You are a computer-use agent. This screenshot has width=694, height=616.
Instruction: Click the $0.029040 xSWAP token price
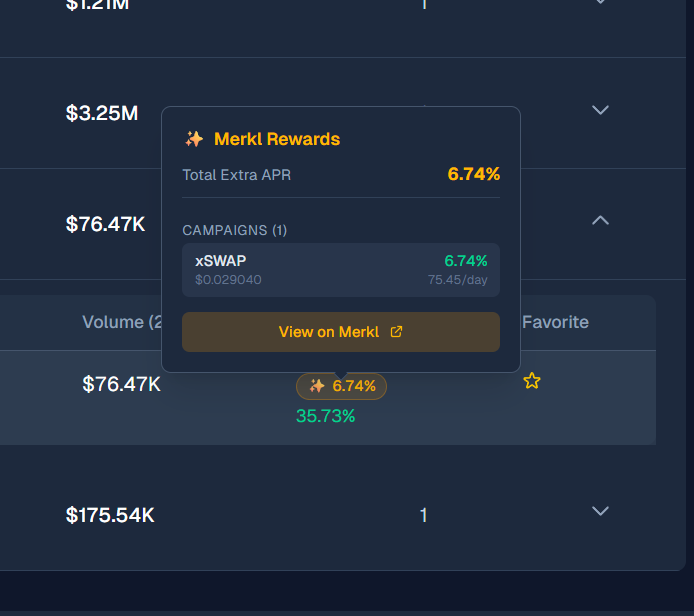point(228,280)
